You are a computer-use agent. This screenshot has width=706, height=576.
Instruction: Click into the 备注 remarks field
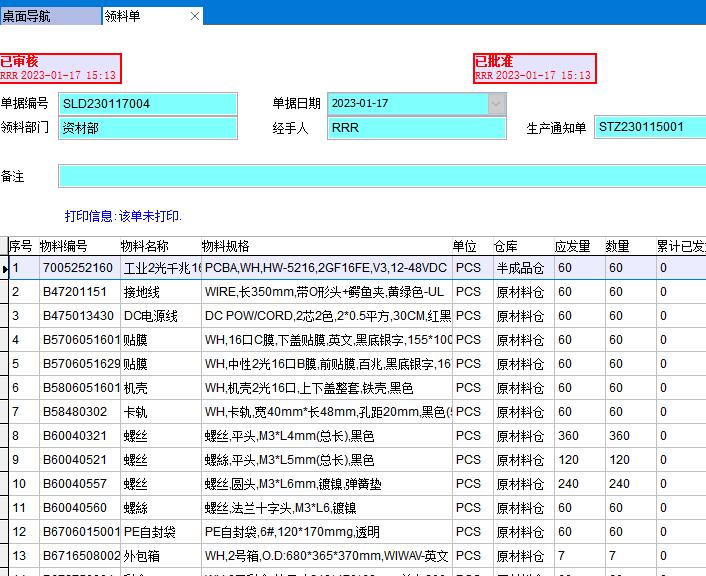[380, 176]
